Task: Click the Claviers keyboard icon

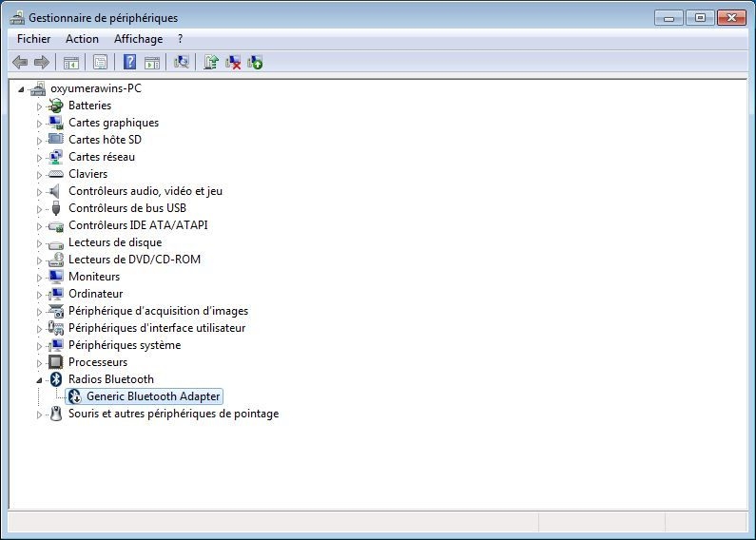Action: [x=56, y=174]
